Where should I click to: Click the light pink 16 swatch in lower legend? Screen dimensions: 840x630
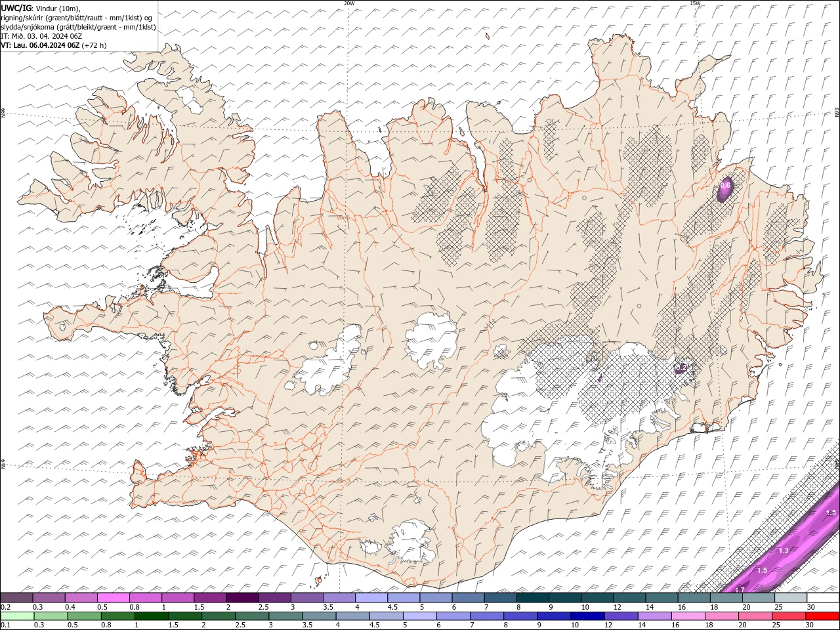pos(688,616)
